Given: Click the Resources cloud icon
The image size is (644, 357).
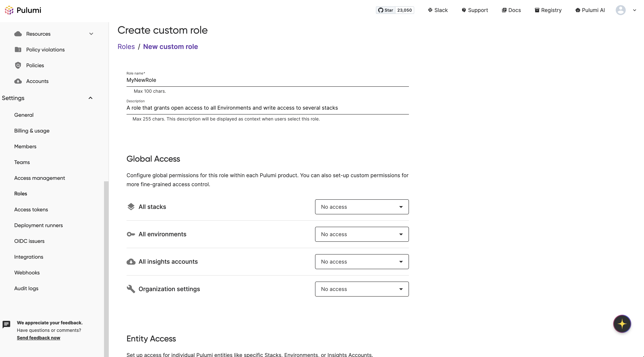Looking at the screenshot, I should [x=18, y=34].
